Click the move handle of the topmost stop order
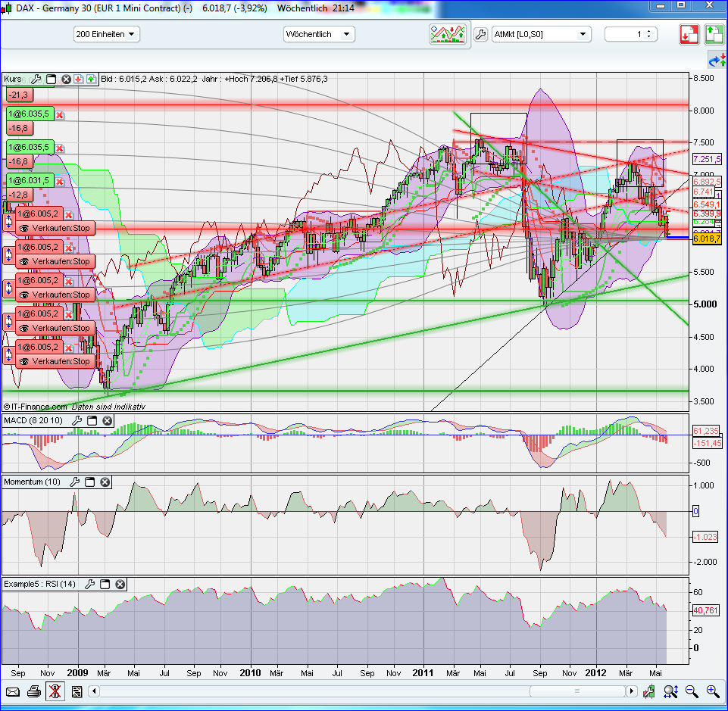The image size is (728, 711). pyautogui.click(x=8, y=221)
